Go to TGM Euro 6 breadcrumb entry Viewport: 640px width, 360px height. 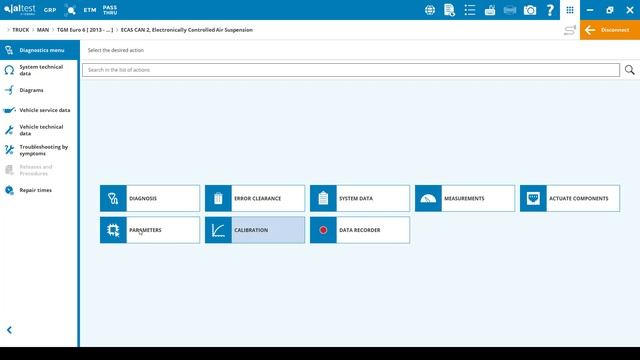tap(85, 30)
